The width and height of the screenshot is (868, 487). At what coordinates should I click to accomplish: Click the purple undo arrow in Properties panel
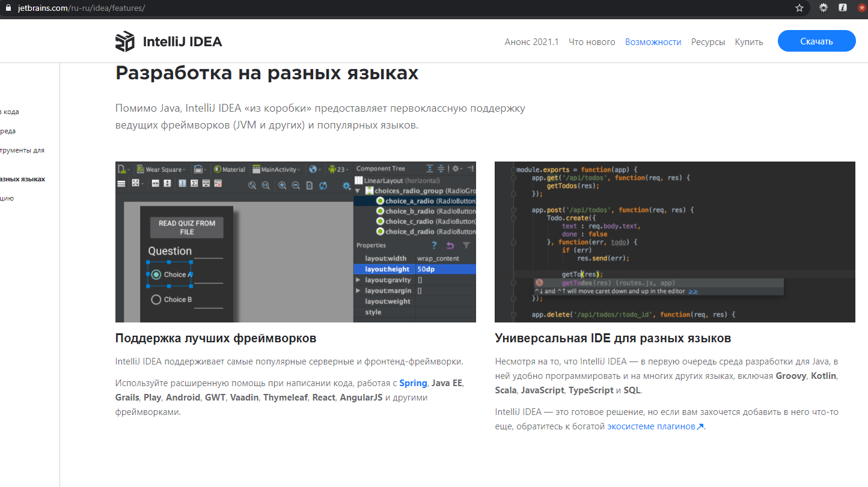[x=450, y=245]
